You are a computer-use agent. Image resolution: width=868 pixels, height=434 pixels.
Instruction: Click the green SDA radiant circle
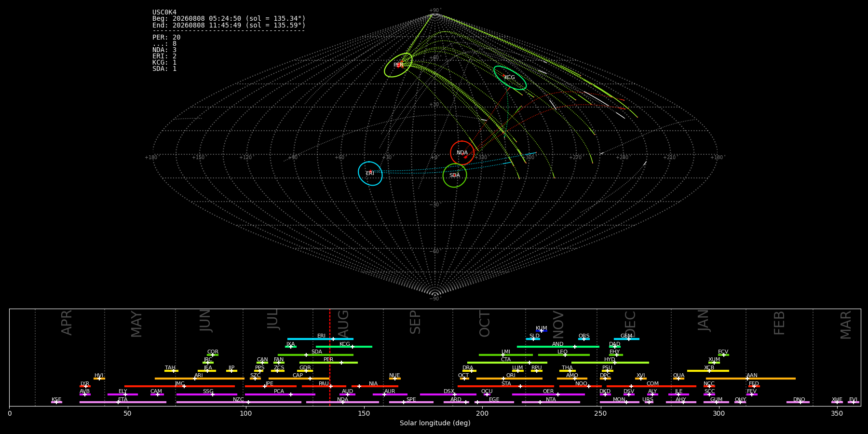pos(455,176)
